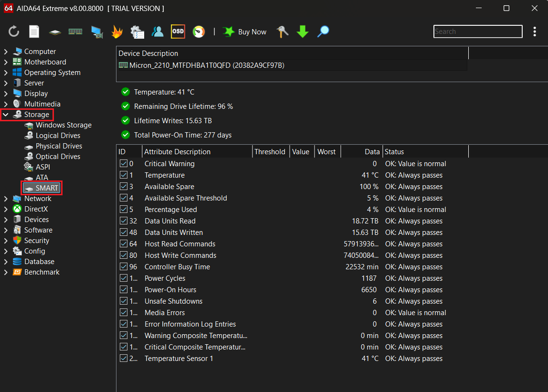
Task: Click the product key icon
Action: point(282,32)
